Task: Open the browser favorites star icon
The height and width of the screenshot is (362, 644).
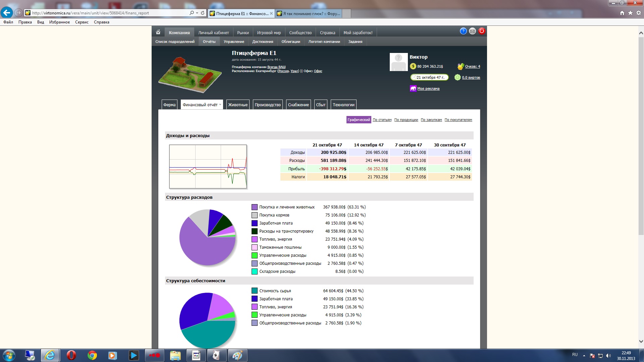Action: (x=630, y=13)
